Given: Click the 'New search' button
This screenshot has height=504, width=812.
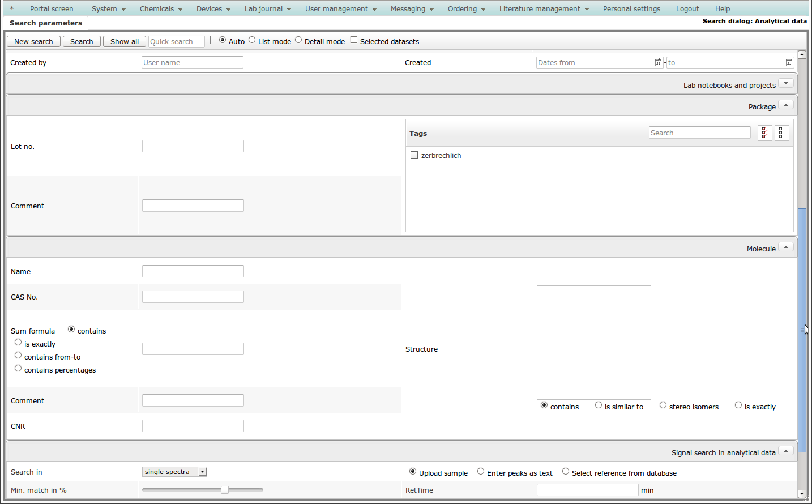Looking at the screenshot, I should (33, 42).
